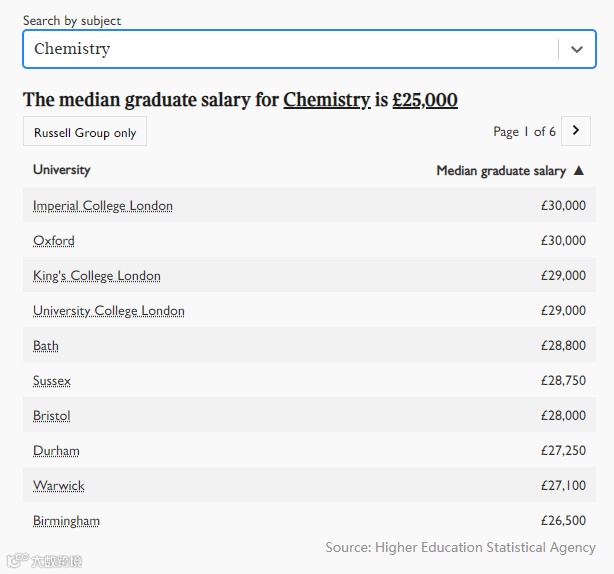This screenshot has width=614, height=574.
Task: Toggle the Russell Group only filter
Action: point(85,132)
